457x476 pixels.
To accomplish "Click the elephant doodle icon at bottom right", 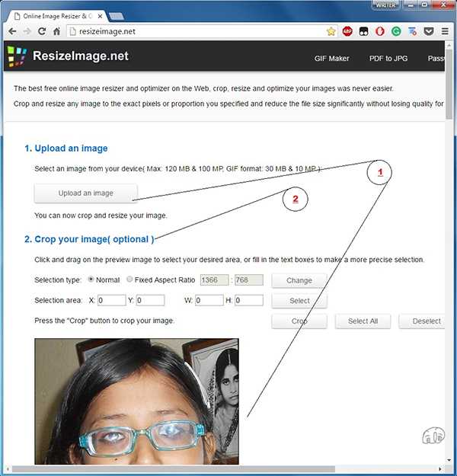I will tap(433, 436).
